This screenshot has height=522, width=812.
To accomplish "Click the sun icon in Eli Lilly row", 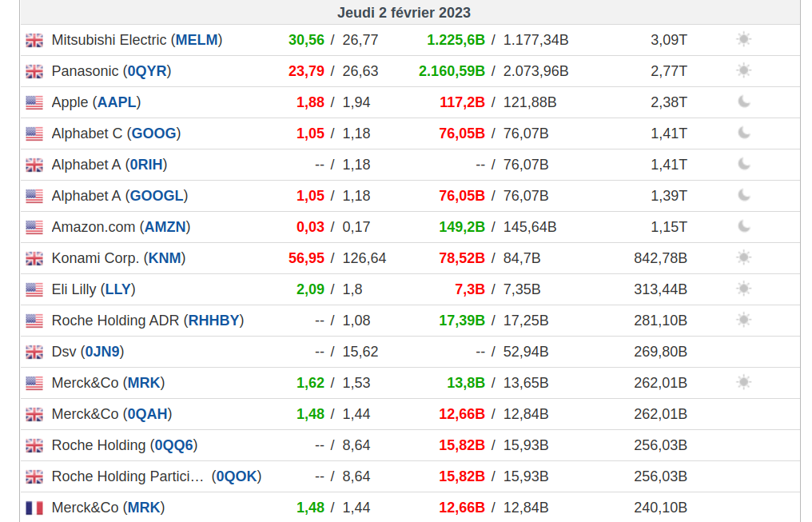I will (743, 289).
